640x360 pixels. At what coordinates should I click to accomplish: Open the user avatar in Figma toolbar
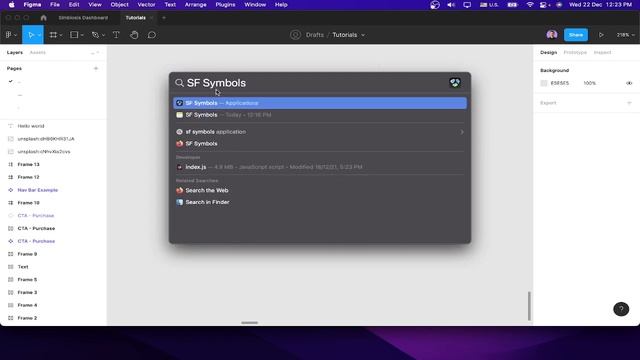tap(552, 35)
